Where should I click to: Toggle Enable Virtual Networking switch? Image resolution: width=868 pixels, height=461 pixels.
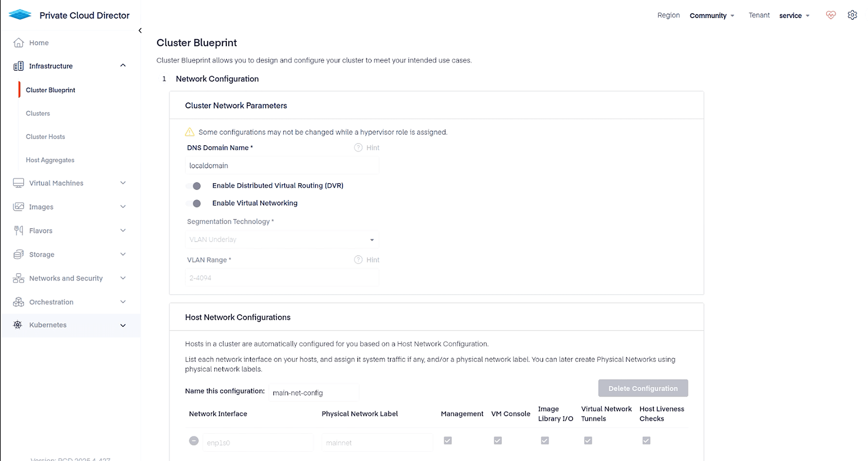[194, 204]
